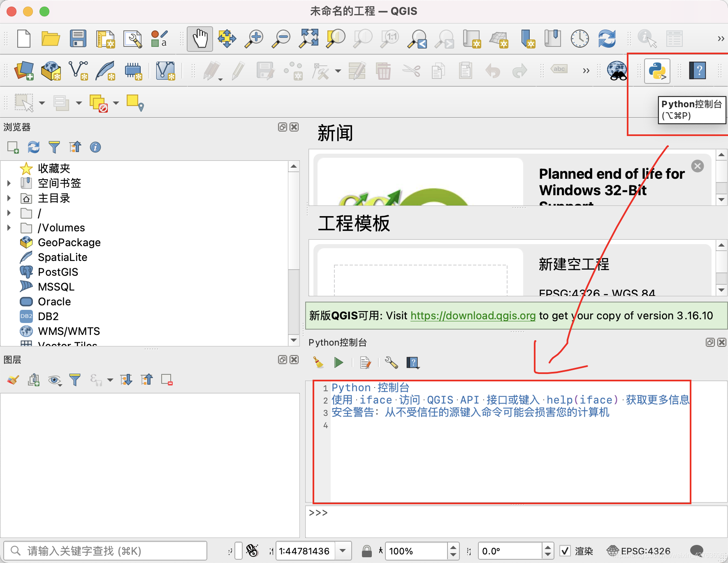Open the select features dropdown arrow

(42, 103)
